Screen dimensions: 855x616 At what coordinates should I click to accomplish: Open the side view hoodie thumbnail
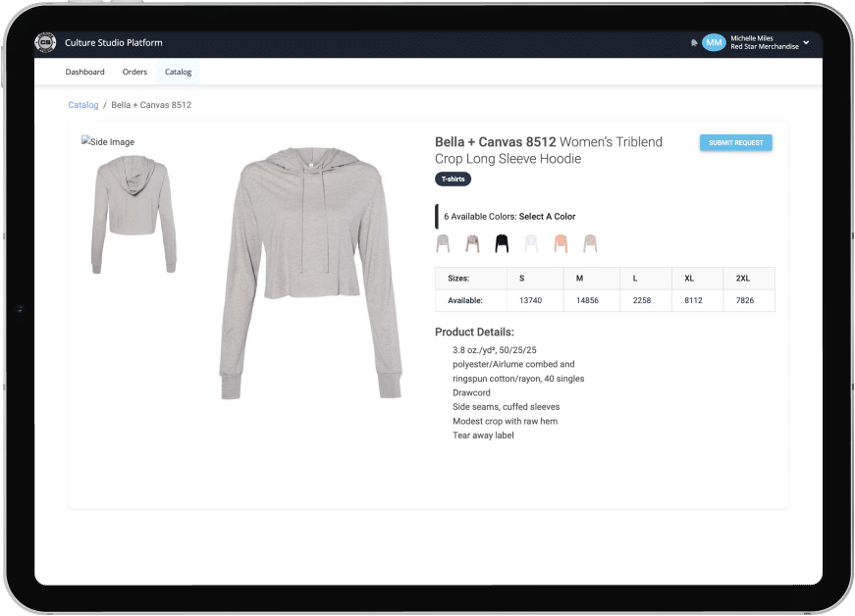click(x=134, y=214)
